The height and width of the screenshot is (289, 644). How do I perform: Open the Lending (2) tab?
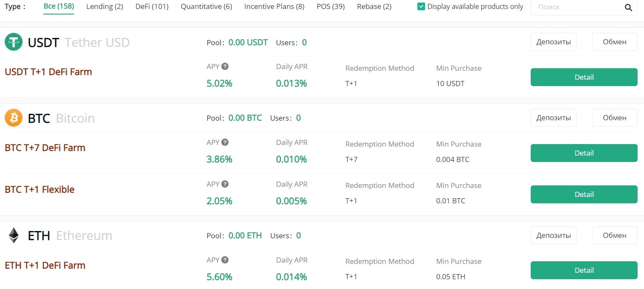105,7
